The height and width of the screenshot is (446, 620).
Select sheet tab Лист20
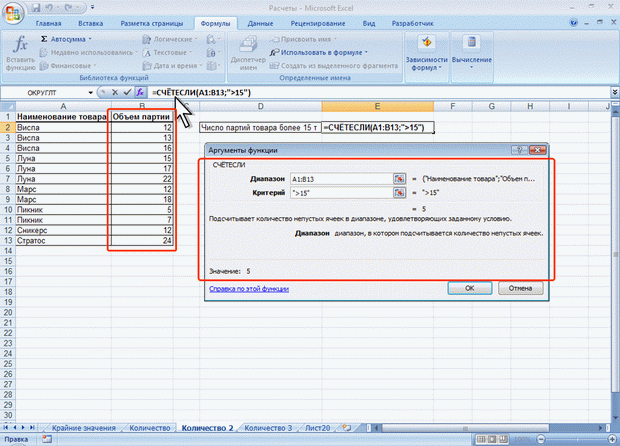point(318,428)
